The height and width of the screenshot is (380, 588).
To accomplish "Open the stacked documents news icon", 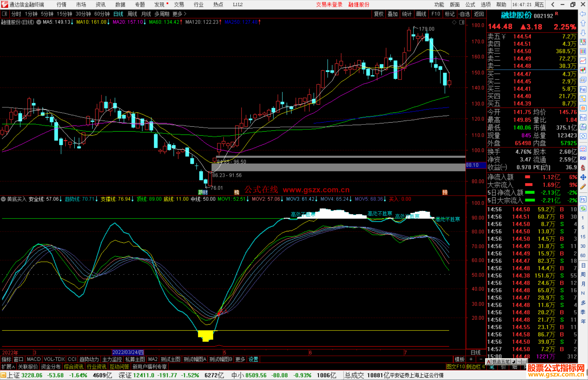I will pos(583,80).
